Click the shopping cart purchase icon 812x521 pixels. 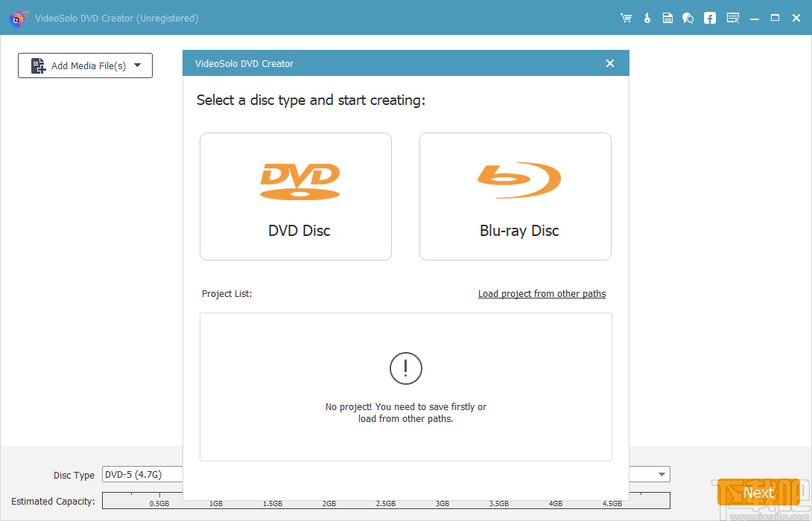click(626, 17)
